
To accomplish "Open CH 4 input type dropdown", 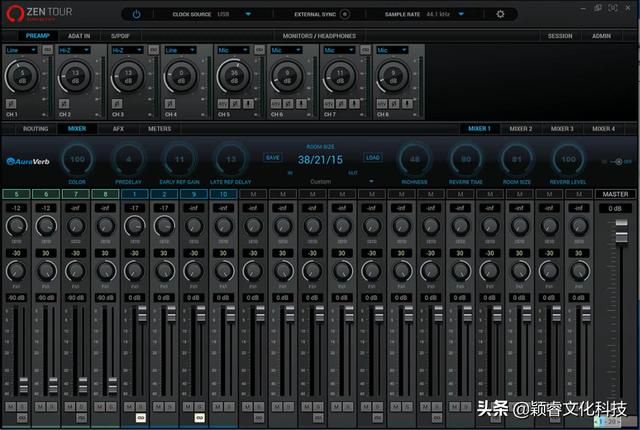I will tap(180, 50).
